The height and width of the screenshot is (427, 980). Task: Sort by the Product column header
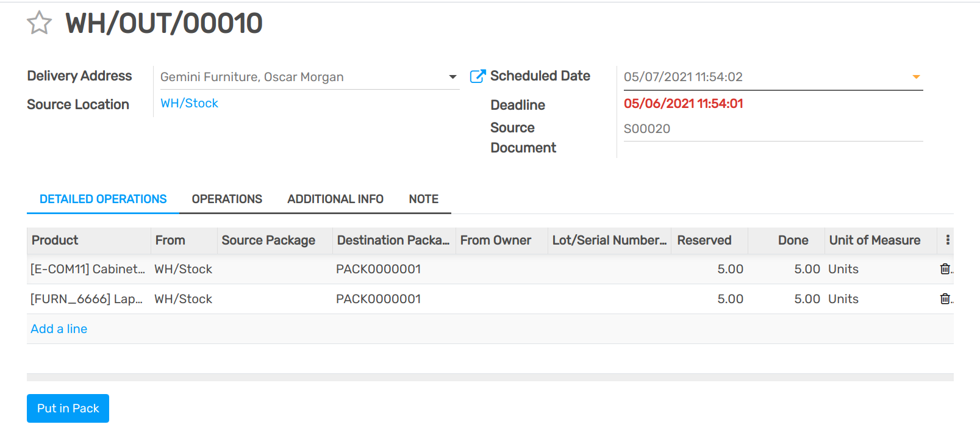tap(55, 240)
